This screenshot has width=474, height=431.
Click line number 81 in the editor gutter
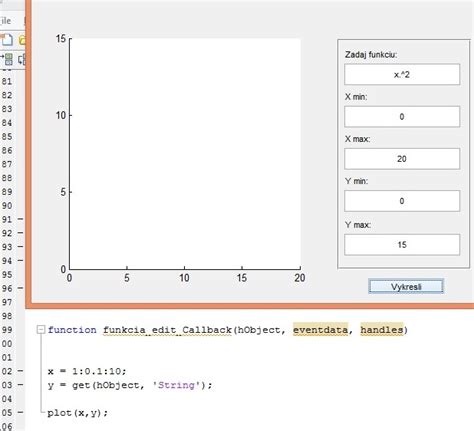[x=7, y=81]
